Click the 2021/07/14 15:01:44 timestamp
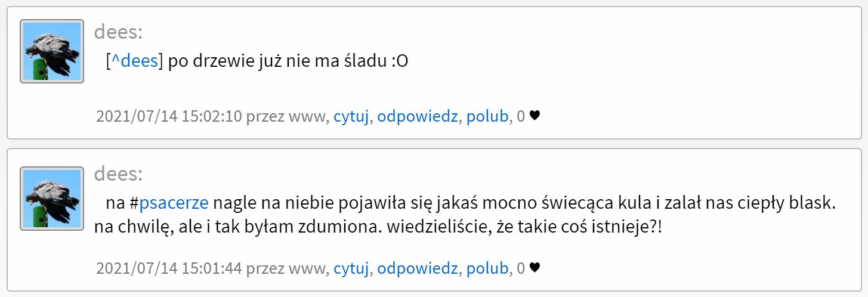Screen dimensions: 868x297 point(168,268)
